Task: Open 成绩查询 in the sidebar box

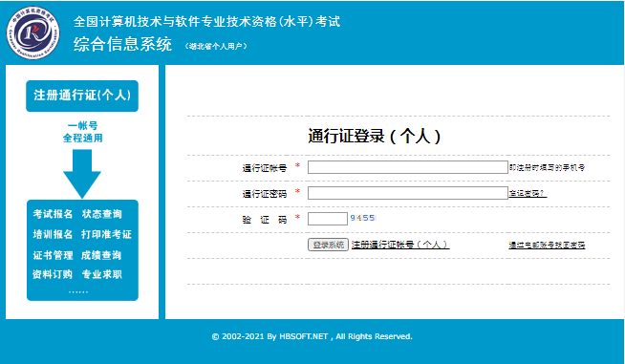Action: point(101,255)
